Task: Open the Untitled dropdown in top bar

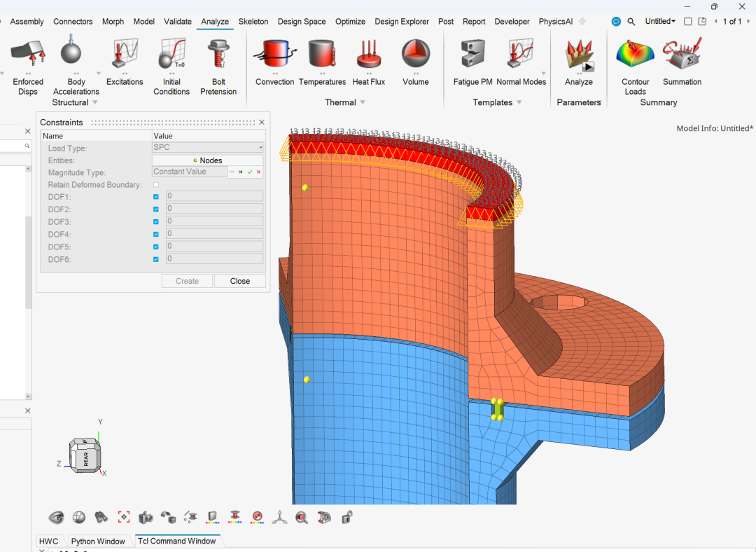Action: [660, 22]
